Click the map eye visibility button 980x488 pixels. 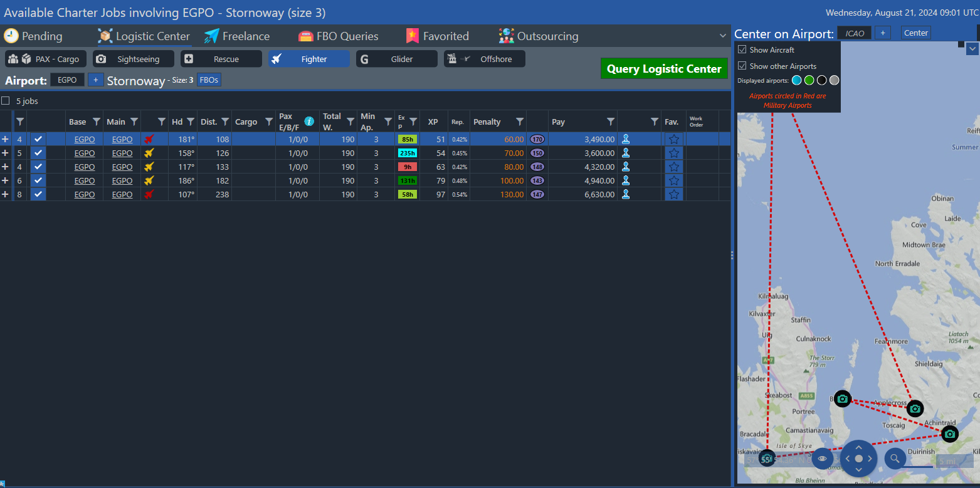(822, 459)
